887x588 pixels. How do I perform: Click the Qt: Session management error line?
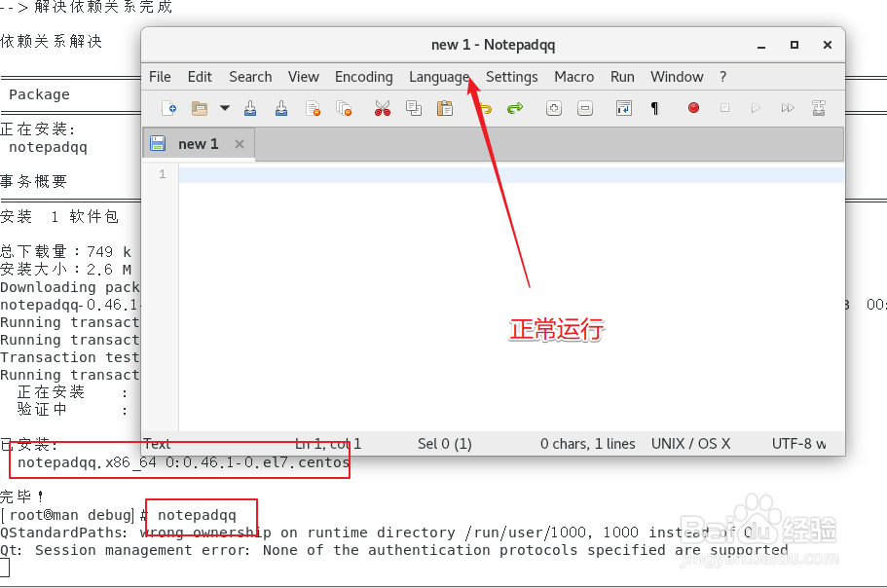pyautogui.click(x=393, y=550)
